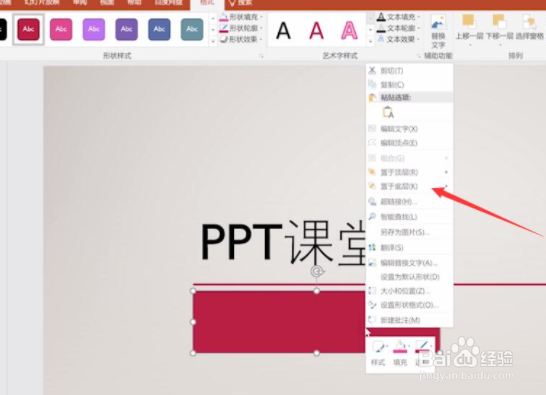This screenshot has width=546, height=395.
Task: Select the red A WordArt style
Action: pos(316,31)
